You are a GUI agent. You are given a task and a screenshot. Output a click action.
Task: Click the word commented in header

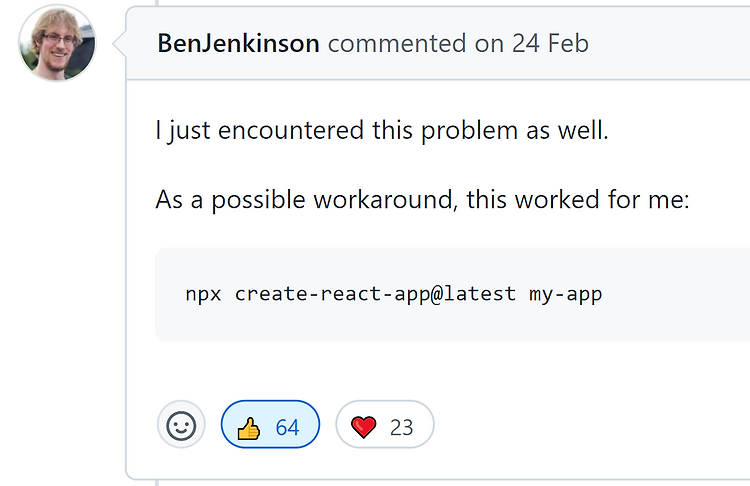pyautogui.click(x=397, y=44)
